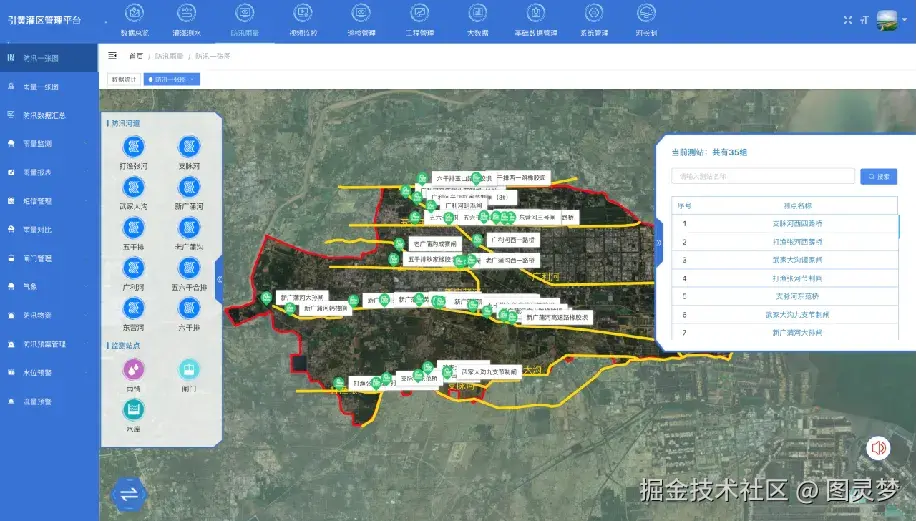Select the 东营河 river icon
The image size is (917, 521).
click(133, 308)
